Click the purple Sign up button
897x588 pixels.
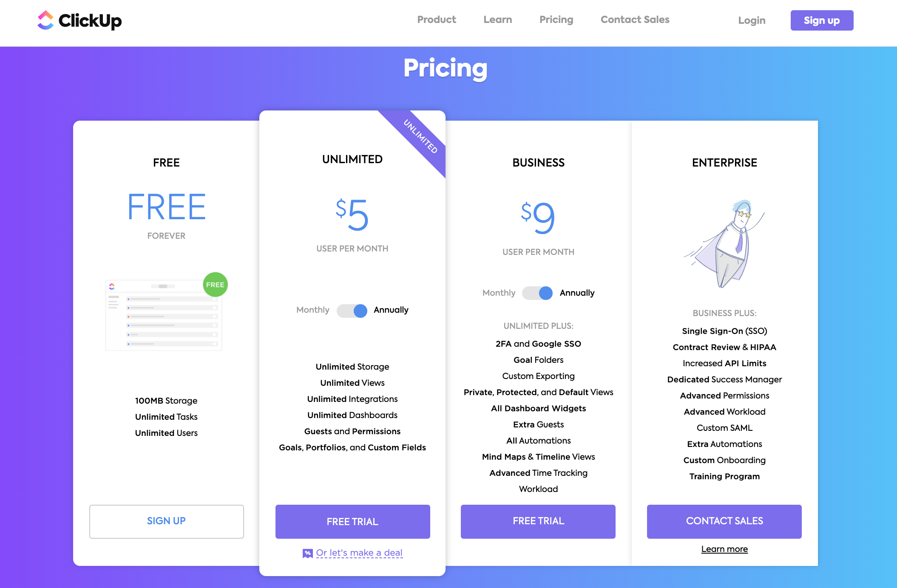822,20
